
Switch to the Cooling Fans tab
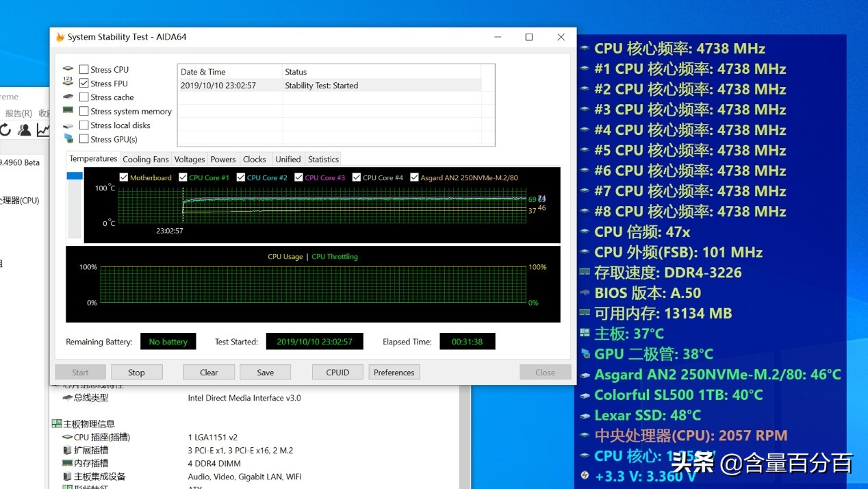click(146, 158)
